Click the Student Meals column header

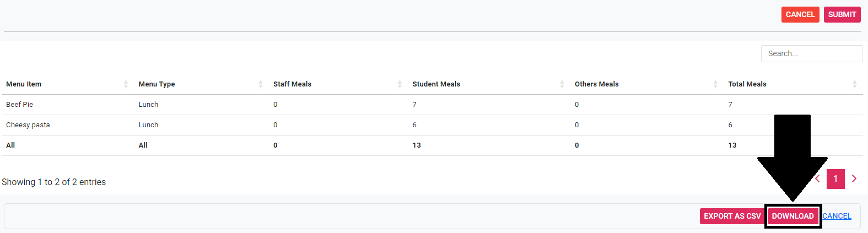pyautogui.click(x=436, y=84)
